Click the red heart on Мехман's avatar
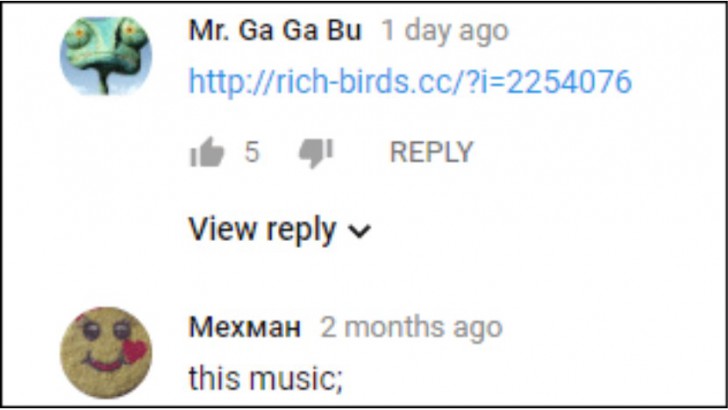Screen dimensions: 728x410 point(135,351)
